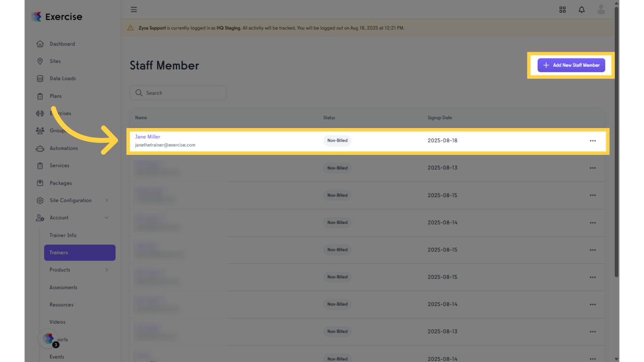Click the hamburger menu icon

[x=134, y=9]
